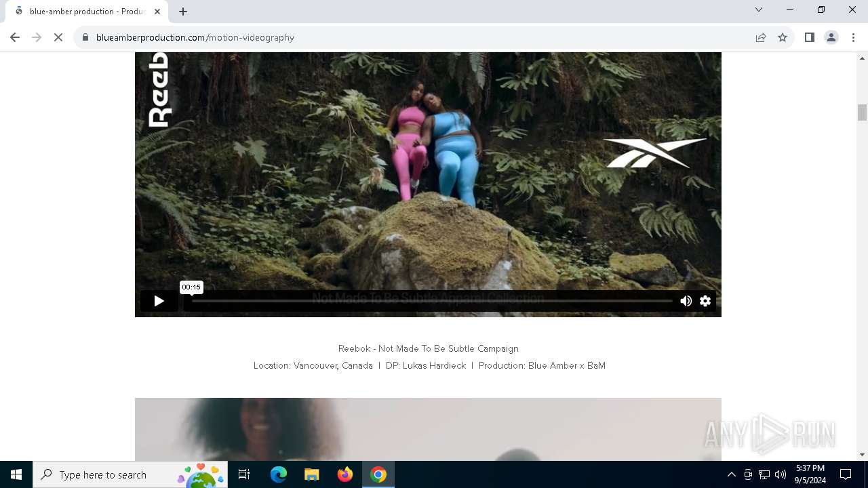Open the clock and date flyout
This screenshot has width=868, height=488.
coord(810,474)
